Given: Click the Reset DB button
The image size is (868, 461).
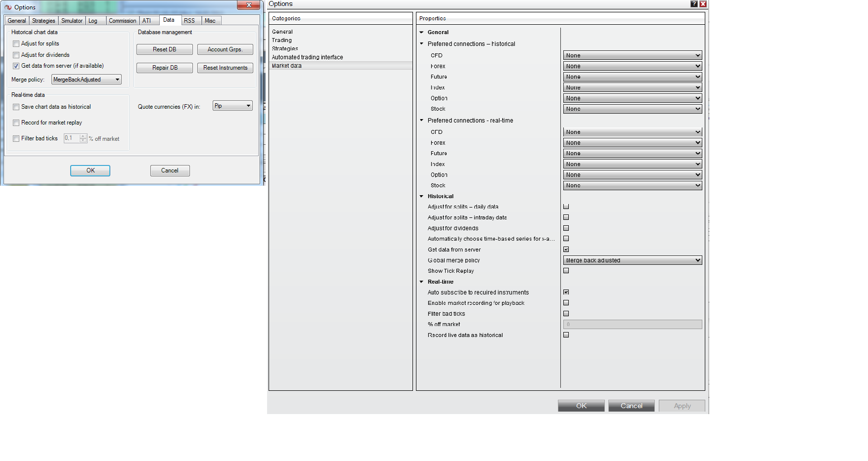Looking at the screenshot, I should tap(165, 49).
